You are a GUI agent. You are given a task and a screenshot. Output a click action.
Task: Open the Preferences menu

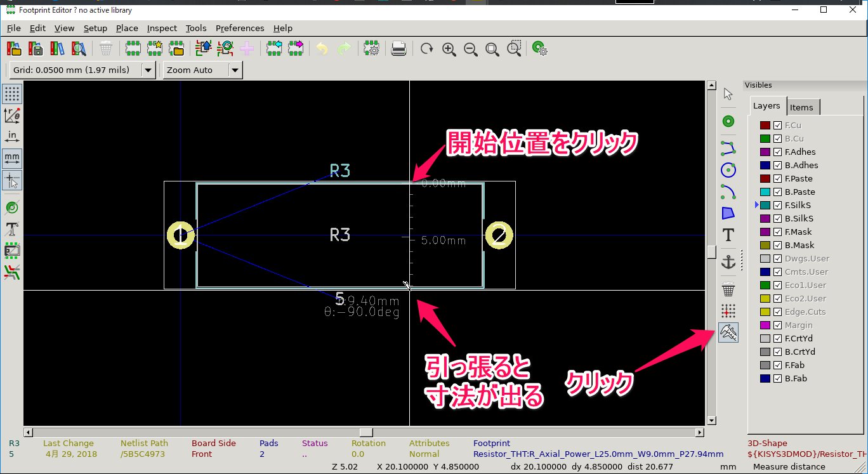pos(240,28)
